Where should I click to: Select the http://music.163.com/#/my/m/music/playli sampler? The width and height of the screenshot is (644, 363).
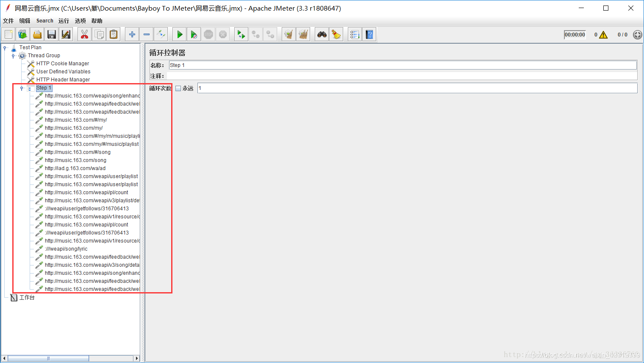tap(92, 136)
